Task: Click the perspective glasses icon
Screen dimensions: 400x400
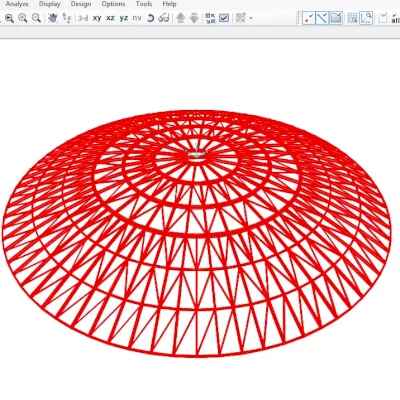Action: 164,18
